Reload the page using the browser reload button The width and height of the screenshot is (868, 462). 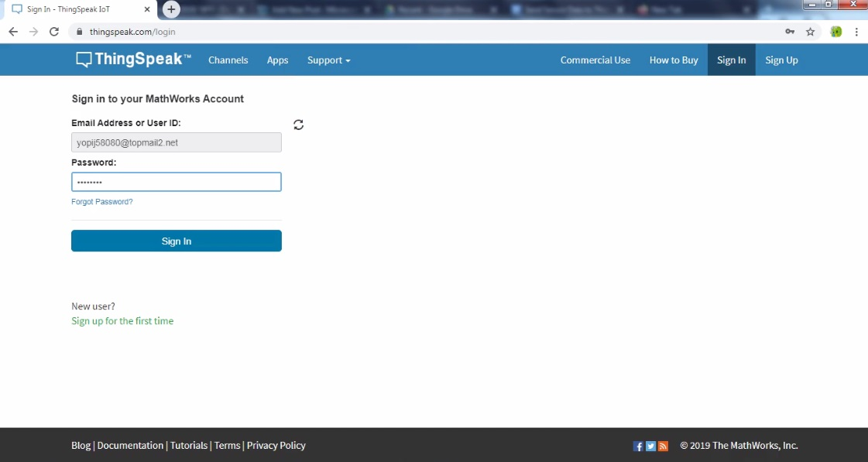tap(54, 32)
